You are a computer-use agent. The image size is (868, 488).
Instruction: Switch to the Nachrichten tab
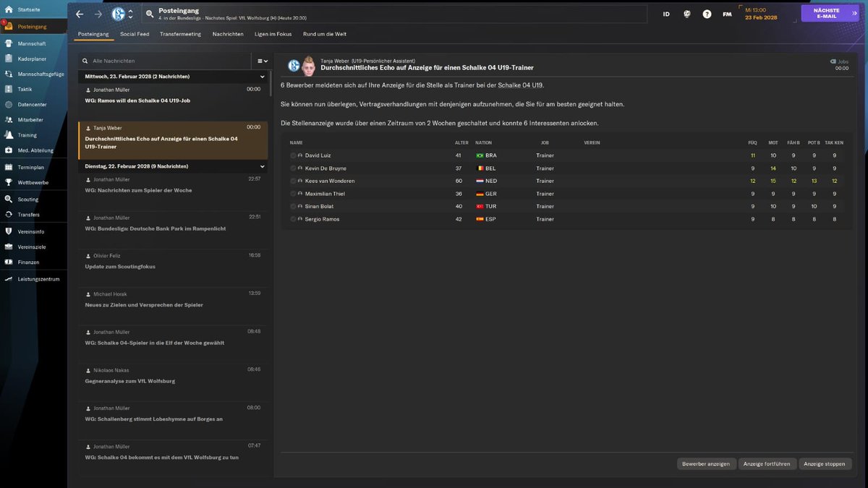[x=228, y=34]
